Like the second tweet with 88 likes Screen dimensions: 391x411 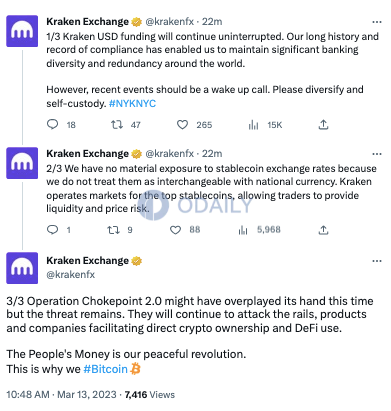(175, 230)
